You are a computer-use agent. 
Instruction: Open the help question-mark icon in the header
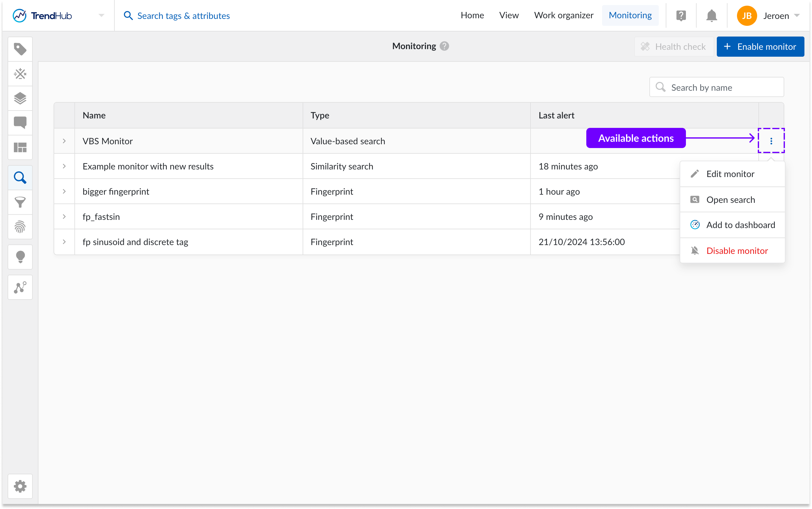pos(681,16)
